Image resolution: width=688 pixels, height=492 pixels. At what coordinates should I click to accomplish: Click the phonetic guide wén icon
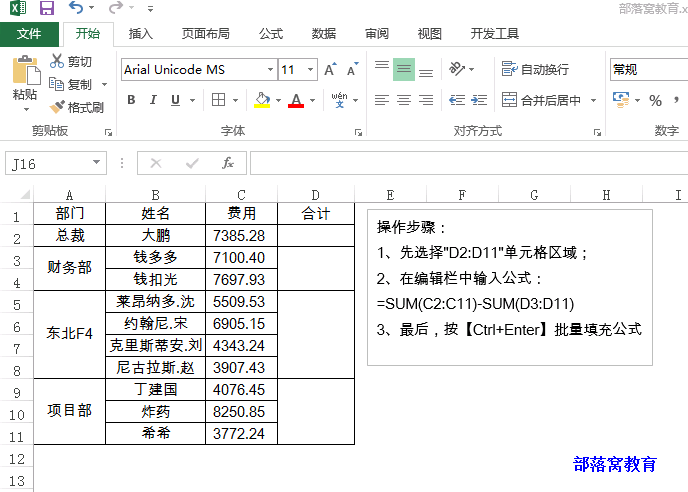[x=339, y=100]
